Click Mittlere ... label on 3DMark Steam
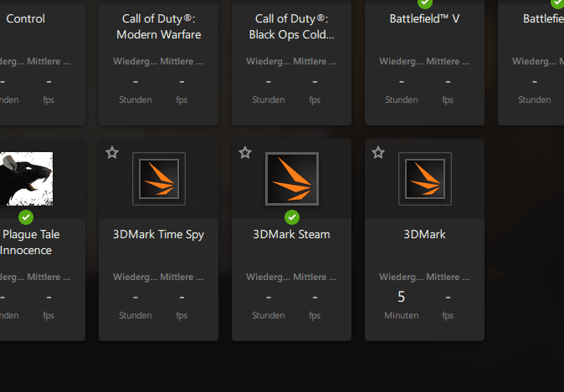This screenshot has width=564, height=392. (x=315, y=277)
